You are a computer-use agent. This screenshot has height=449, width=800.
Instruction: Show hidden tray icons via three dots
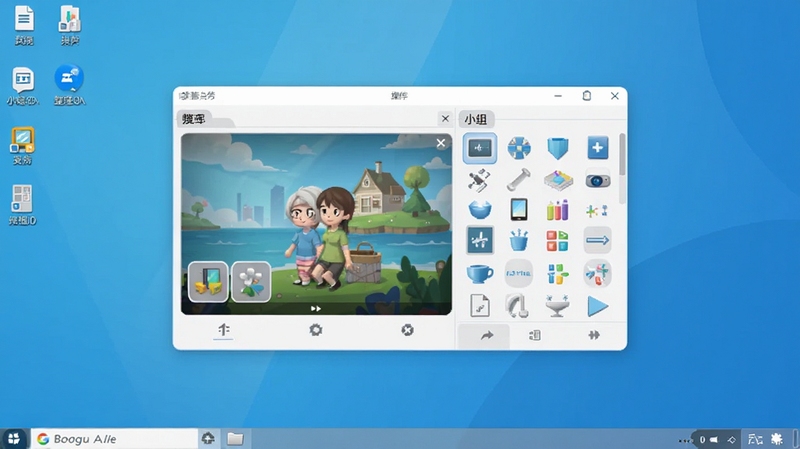point(685,440)
